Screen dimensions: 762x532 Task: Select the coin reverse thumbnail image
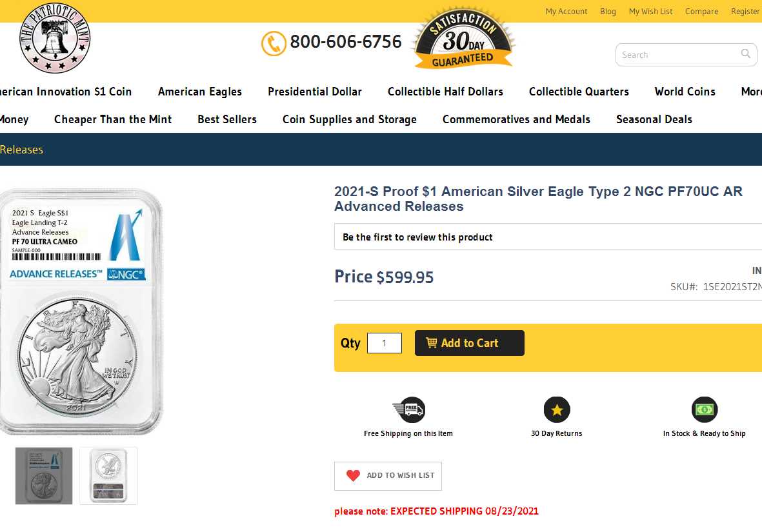point(108,476)
